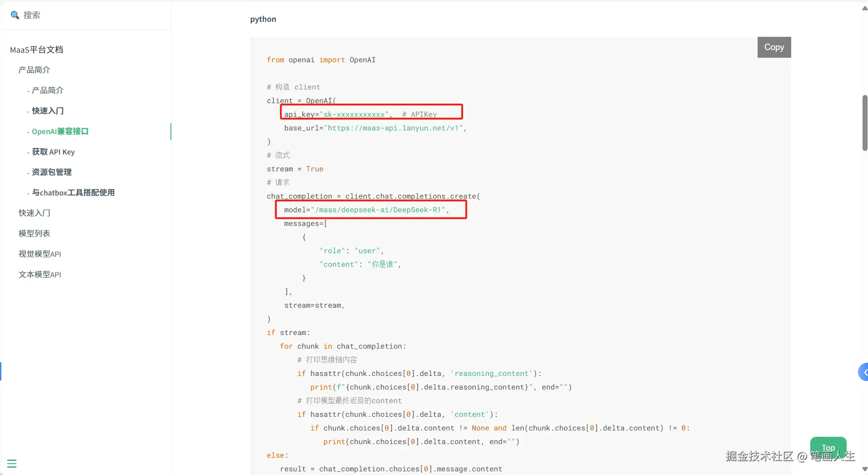Open the 视觉模型API section
Screen dimensions: 868x475
coord(40,254)
